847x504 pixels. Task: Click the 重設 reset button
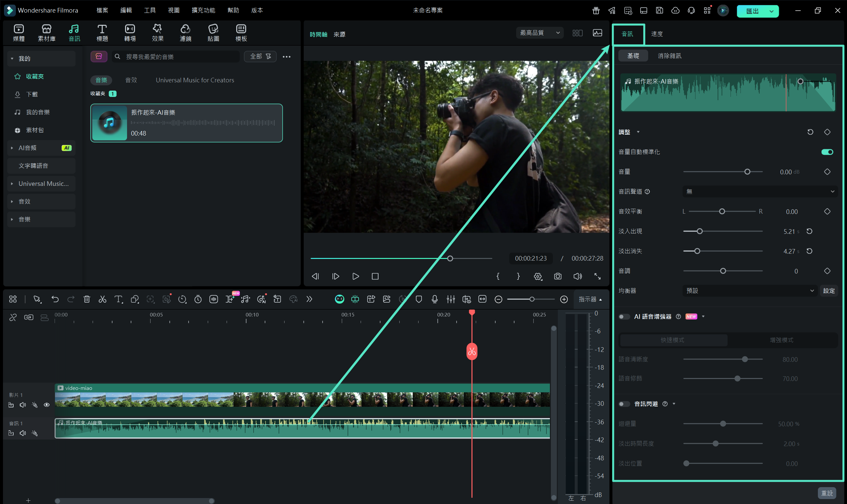coord(826,493)
